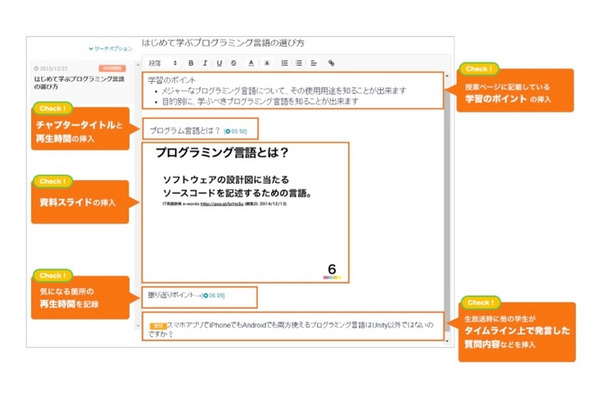Image resolution: width=610 pixels, height=400 pixels.
Task: Toggle italic formatting in the editor toolbar
Action: 205,63
